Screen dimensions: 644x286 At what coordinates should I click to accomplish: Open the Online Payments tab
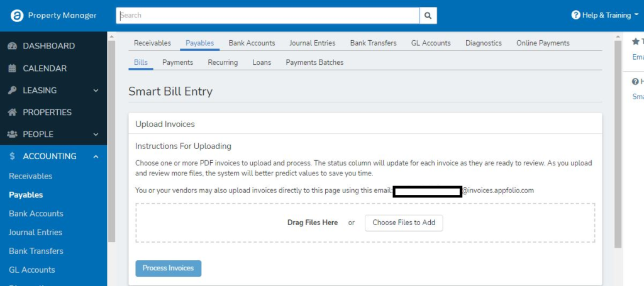(x=543, y=43)
